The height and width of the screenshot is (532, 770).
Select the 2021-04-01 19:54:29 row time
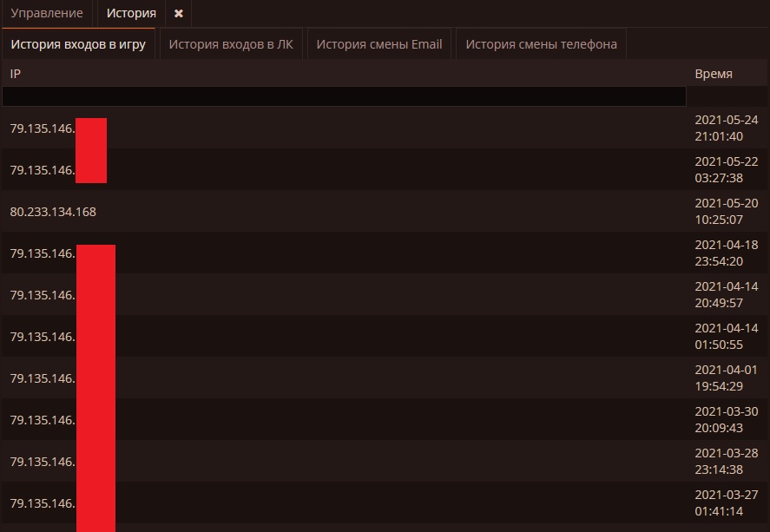[x=727, y=378]
